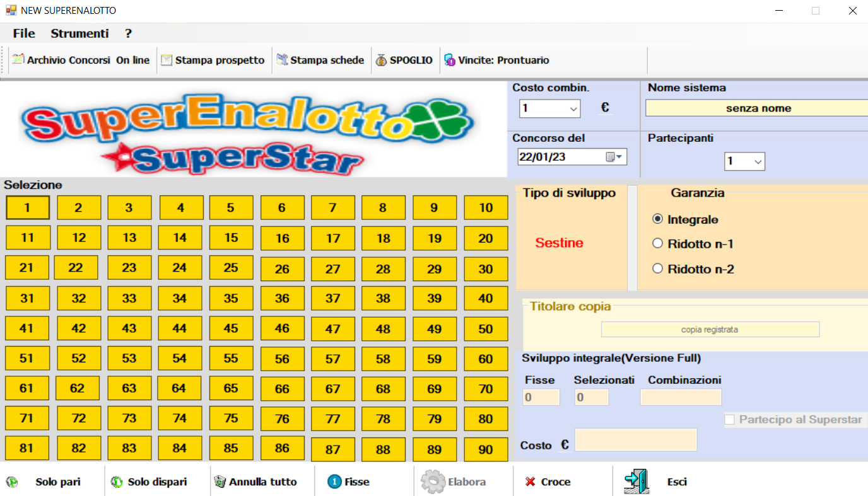Select number 45 in the grid
This screenshot has height=496, width=868.
(x=232, y=328)
